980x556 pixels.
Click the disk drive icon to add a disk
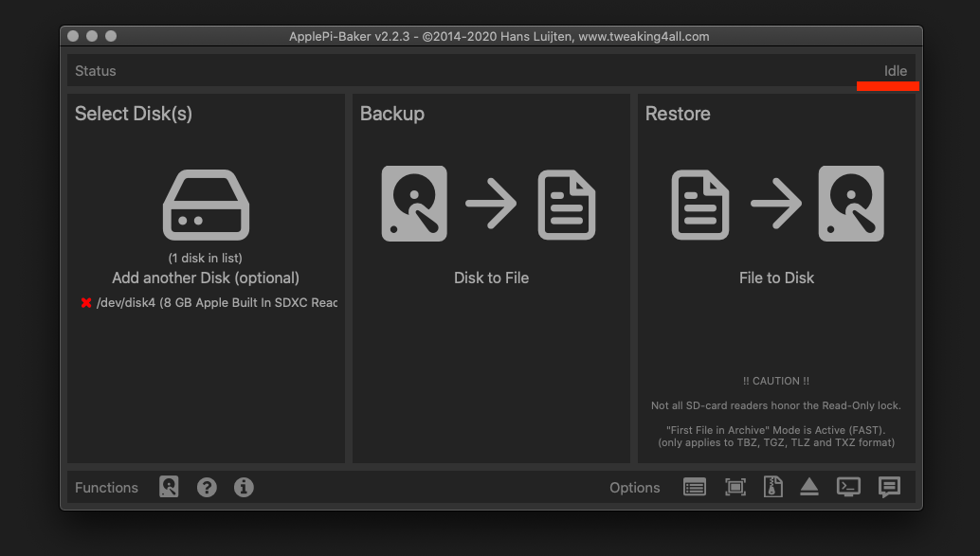207,205
